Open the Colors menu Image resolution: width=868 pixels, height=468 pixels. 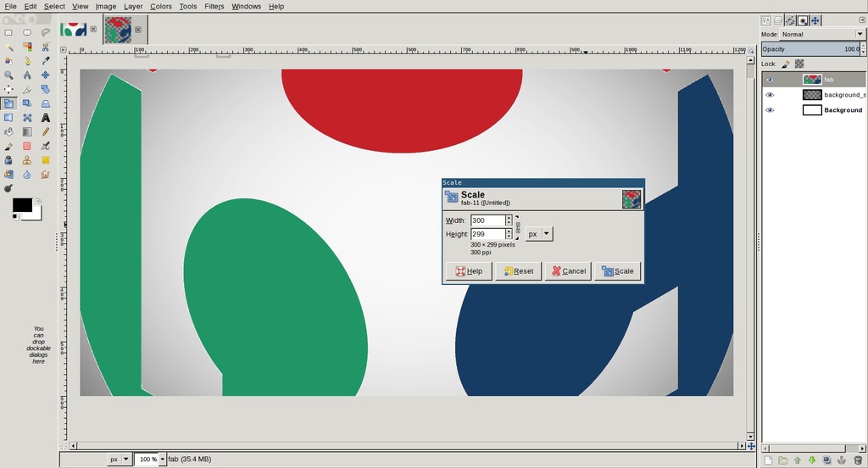pyautogui.click(x=161, y=6)
